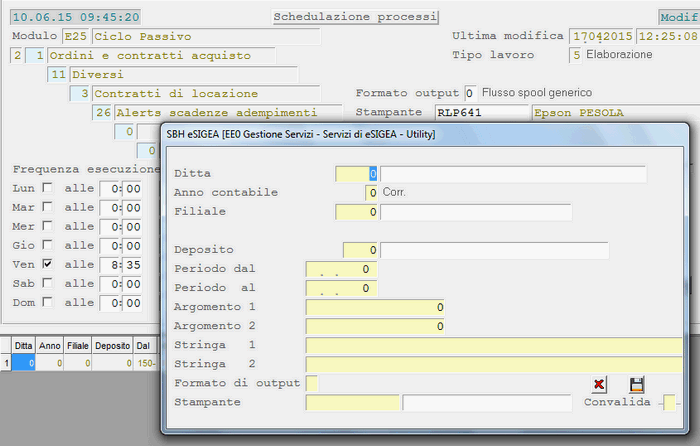Viewport: 700px width, 446px height.
Task: Click the Argomento 1 field
Action: pos(375,307)
